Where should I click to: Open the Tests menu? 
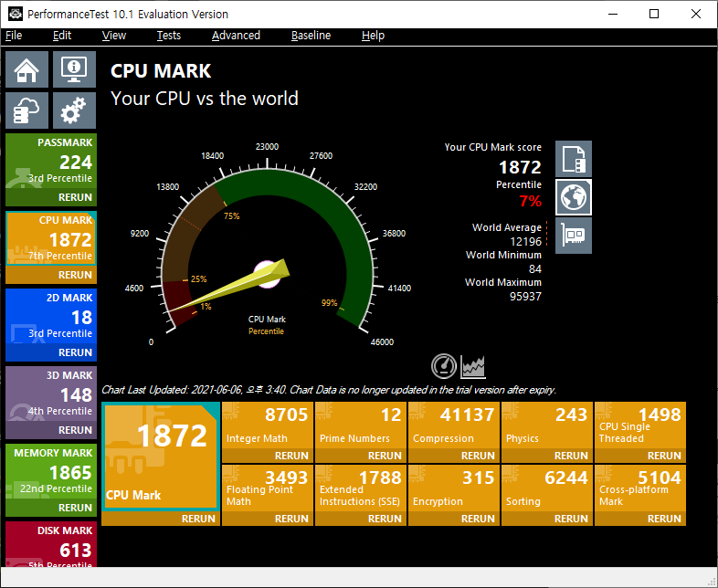click(168, 36)
